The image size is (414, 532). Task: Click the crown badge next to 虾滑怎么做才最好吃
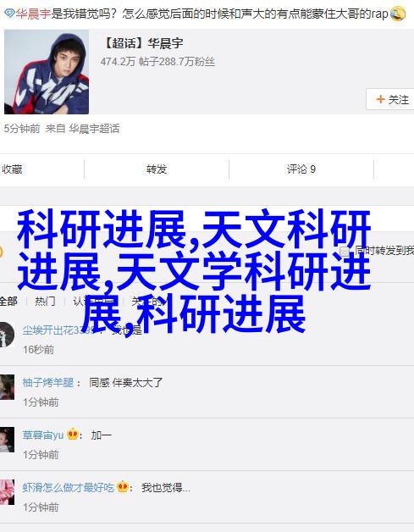pos(123,487)
